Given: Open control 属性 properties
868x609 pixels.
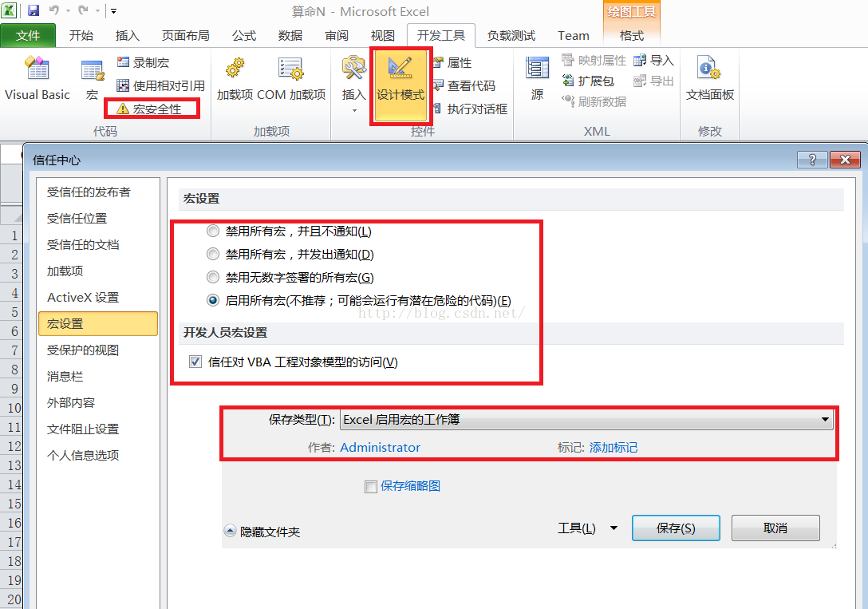Looking at the screenshot, I should point(453,62).
